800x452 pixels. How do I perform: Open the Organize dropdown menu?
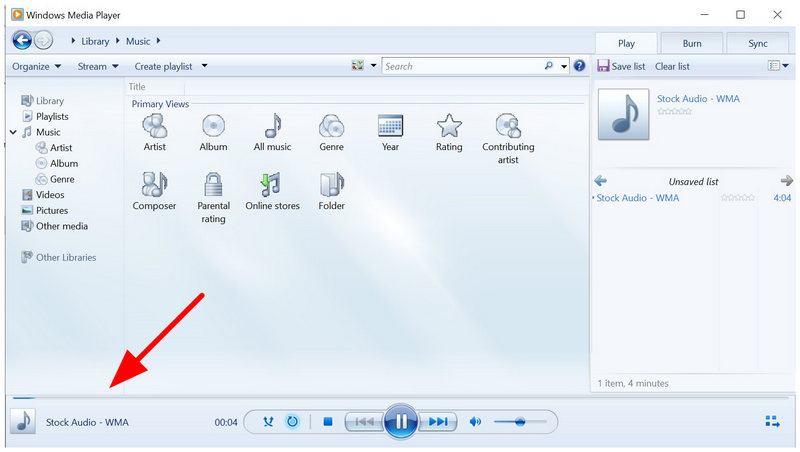36,66
